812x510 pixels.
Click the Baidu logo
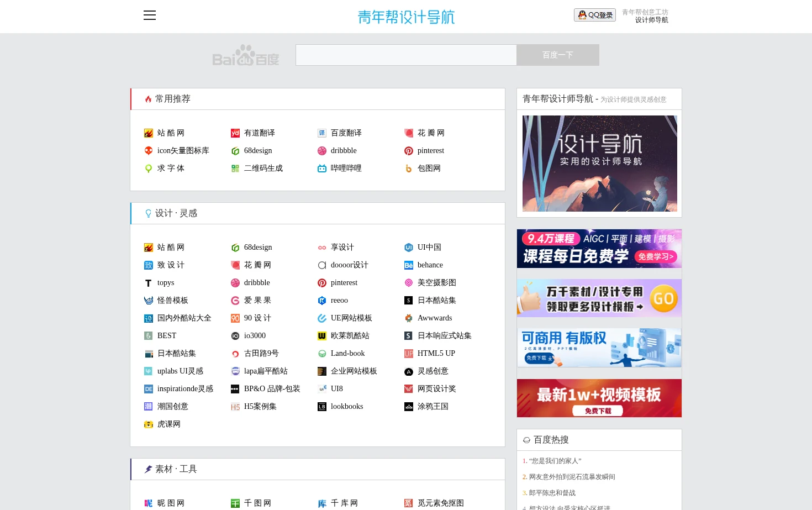point(246,55)
